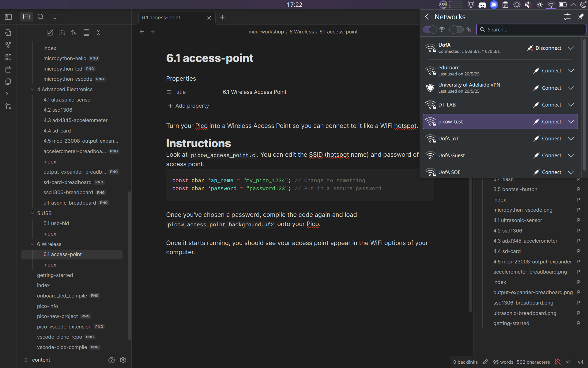Go back from the Networks panel

(x=427, y=17)
